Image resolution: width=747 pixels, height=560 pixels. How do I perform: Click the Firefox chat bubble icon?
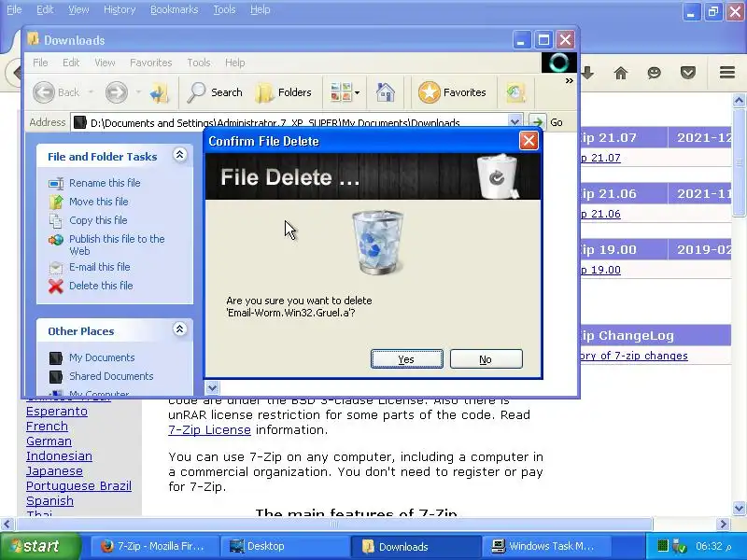[655, 73]
